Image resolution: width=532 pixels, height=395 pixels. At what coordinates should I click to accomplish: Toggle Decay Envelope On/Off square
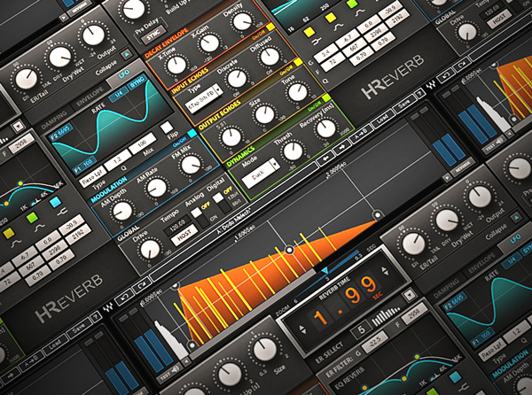pyautogui.click(x=270, y=27)
